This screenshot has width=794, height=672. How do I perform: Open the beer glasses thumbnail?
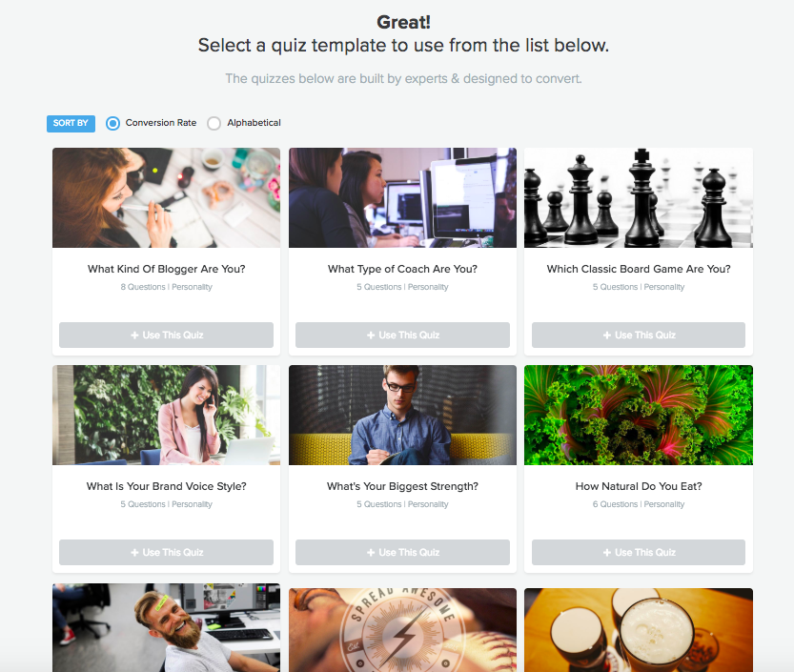[x=639, y=630]
